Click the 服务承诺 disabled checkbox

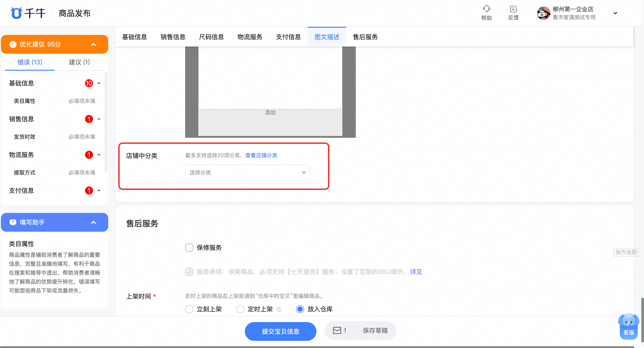coord(189,272)
